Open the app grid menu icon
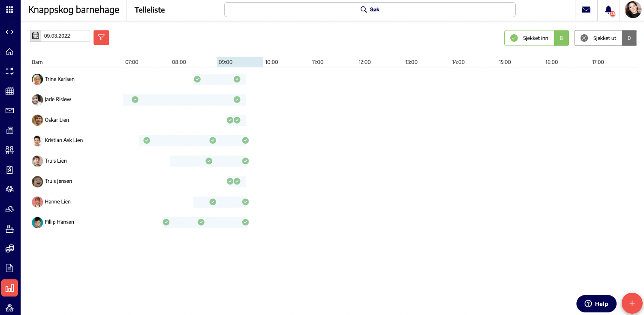This screenshot has height=315, width=644. pyautogui.click(x=9, y=9)
